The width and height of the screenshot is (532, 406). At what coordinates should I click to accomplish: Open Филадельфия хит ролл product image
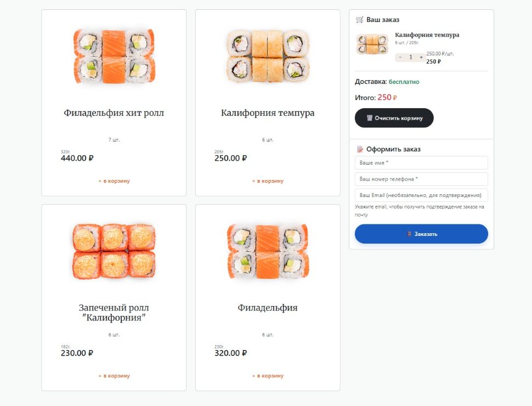pos(114,57)
